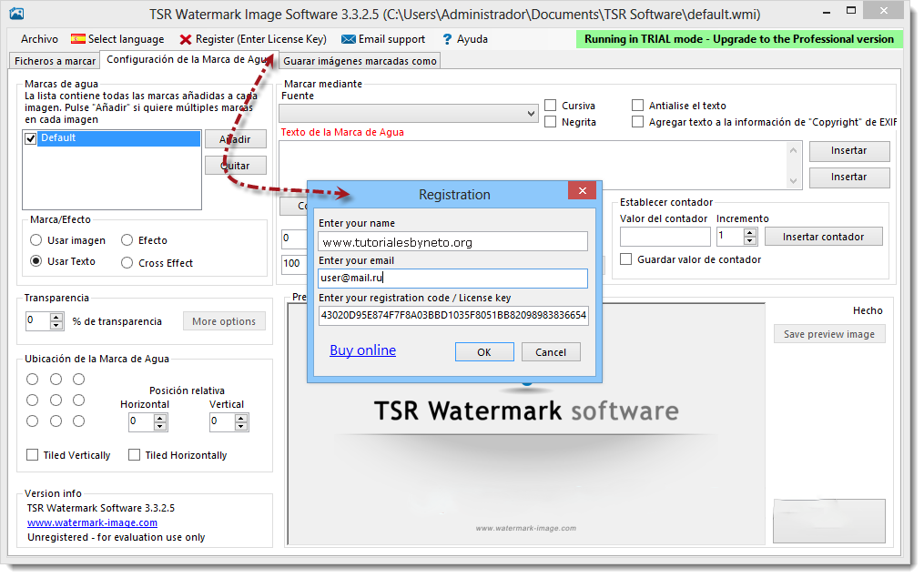Open the Buy online link

363,350
